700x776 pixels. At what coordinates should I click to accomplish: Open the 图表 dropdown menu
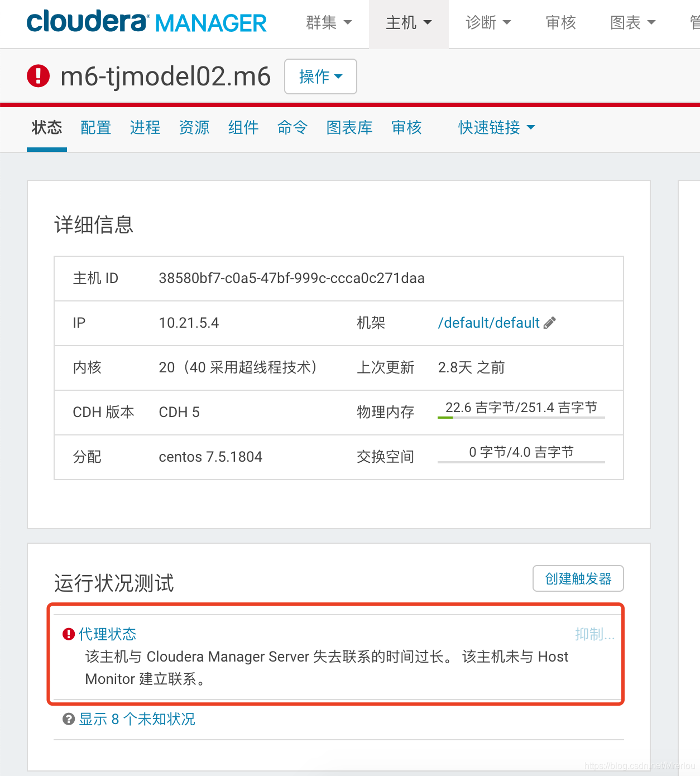click(x=632, y=22)
